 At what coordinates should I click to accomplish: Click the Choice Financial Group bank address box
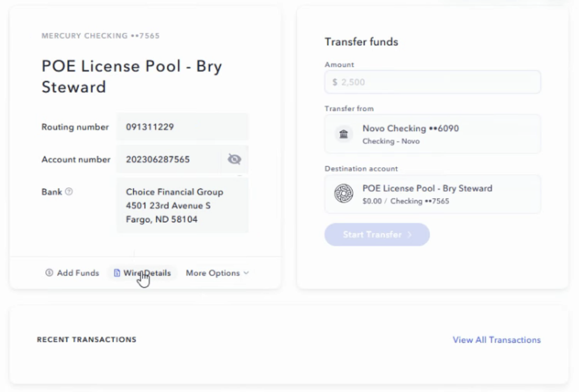click(x=182, y=206)
